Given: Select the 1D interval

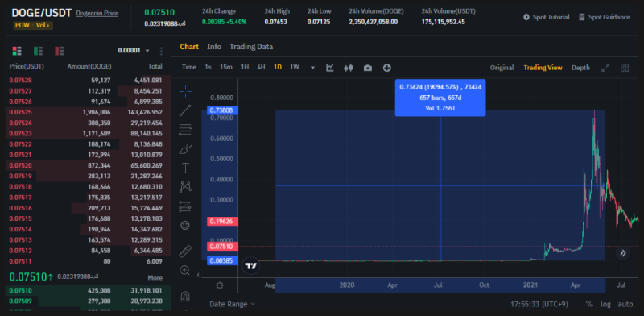Looking at the screenshot, I should [x=278, y=67].
